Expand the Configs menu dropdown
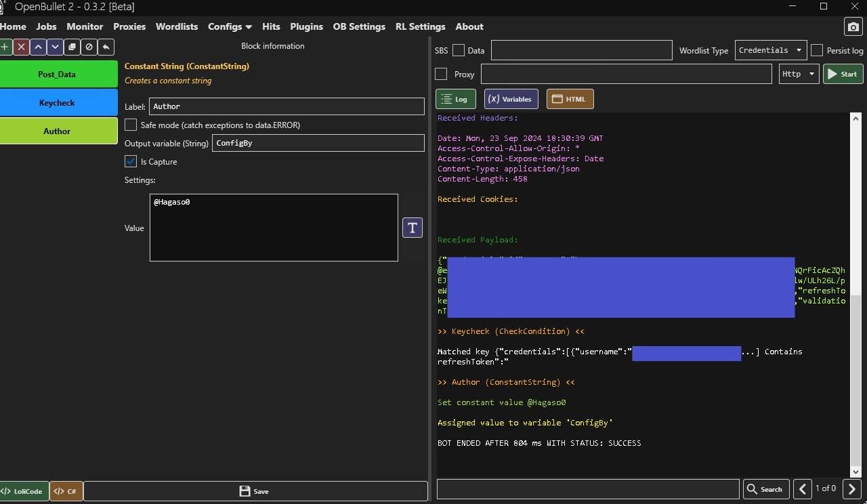Screen dimensions: 867x504 coord(230,26)
